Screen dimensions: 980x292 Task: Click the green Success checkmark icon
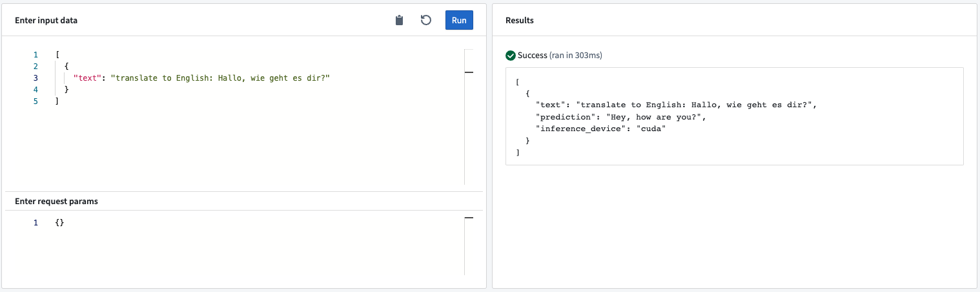(x=511, y=56)
